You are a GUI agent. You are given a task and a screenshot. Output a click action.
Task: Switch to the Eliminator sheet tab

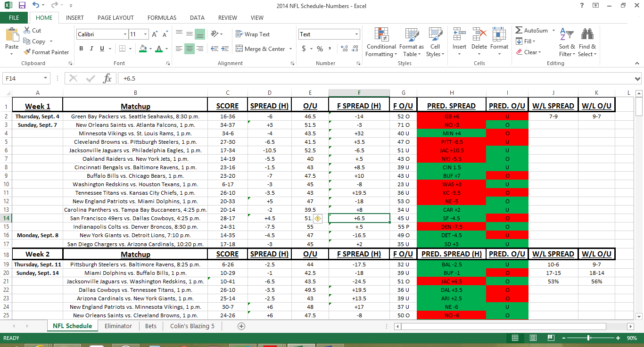point(118,326)
